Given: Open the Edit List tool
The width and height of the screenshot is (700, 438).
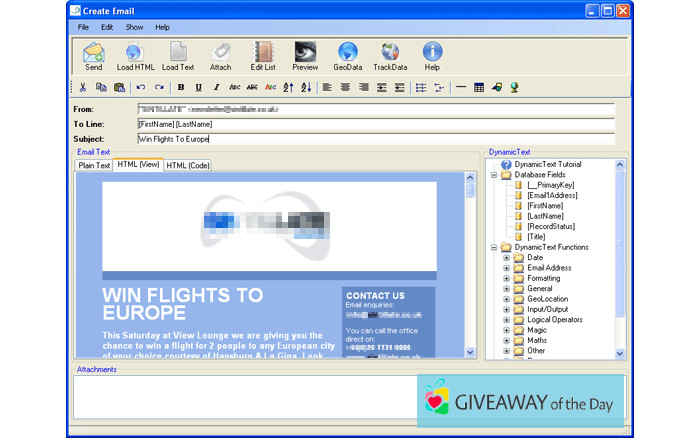Looking at the screenshot, I should click(x=263, y=55).
